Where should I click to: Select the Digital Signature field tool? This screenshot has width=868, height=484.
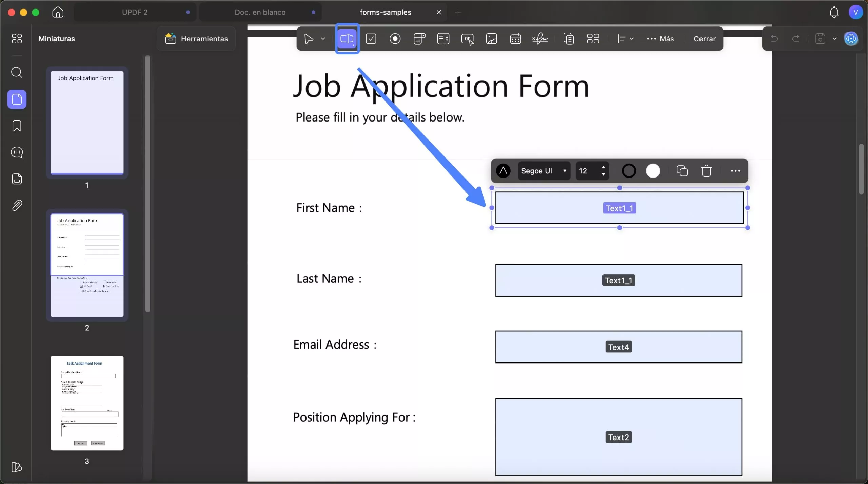[x=540, y=39]
